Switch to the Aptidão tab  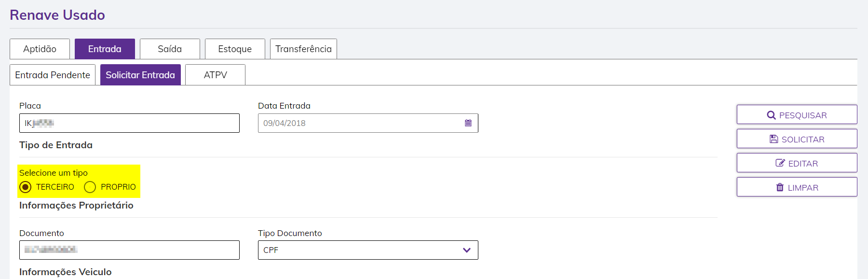[40, 49]
